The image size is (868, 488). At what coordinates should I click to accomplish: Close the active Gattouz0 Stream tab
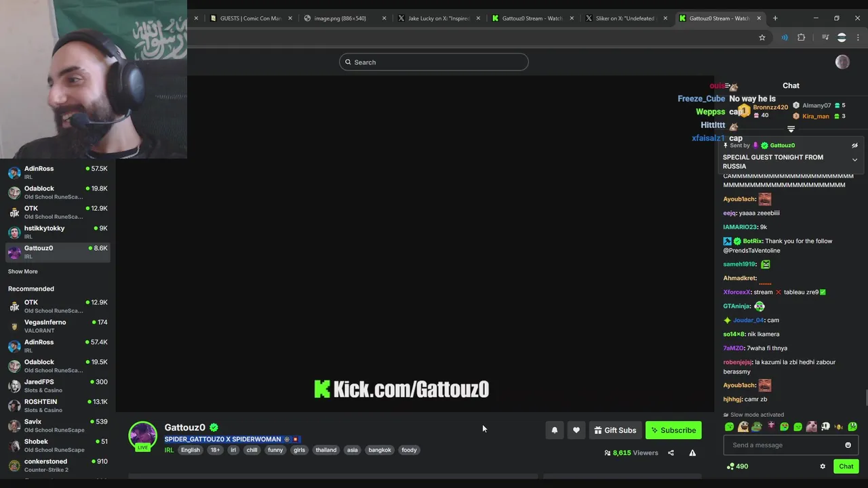pyautogui.click(x=759, y=18)
